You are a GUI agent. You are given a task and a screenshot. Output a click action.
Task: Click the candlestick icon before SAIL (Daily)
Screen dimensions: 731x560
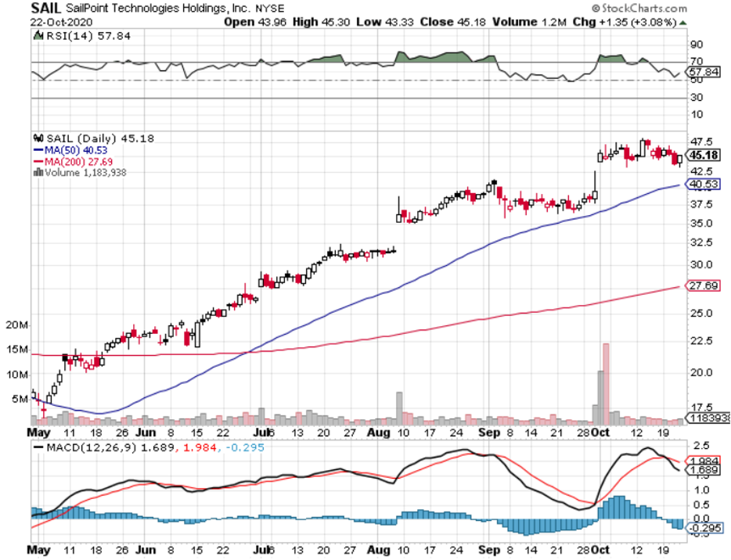point(38,138)
